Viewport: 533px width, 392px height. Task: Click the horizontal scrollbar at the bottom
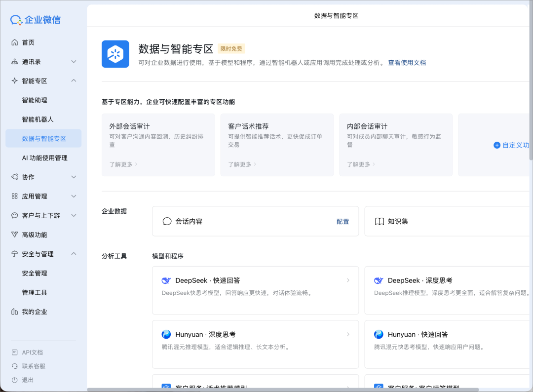coord(283,390)
